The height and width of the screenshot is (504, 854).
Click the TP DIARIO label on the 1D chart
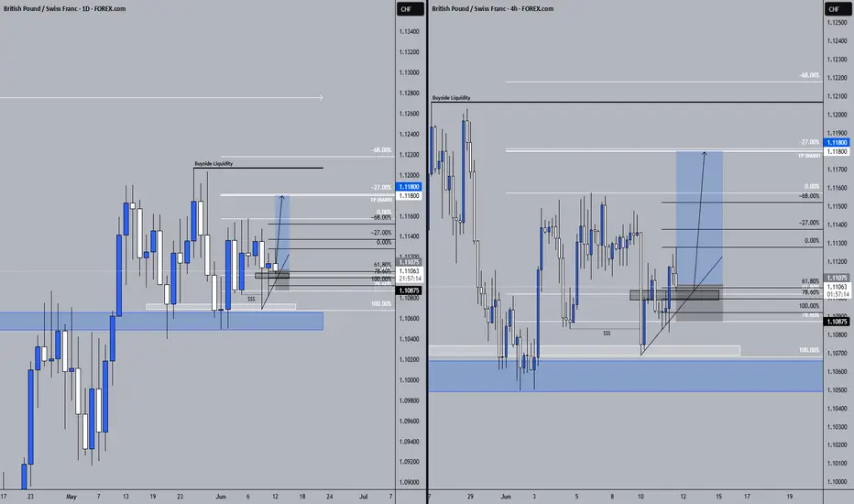tap(381, 200)
